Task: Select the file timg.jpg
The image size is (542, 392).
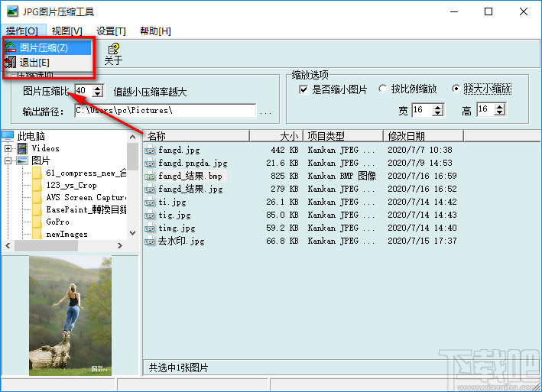Action: [x=177, y=228]
